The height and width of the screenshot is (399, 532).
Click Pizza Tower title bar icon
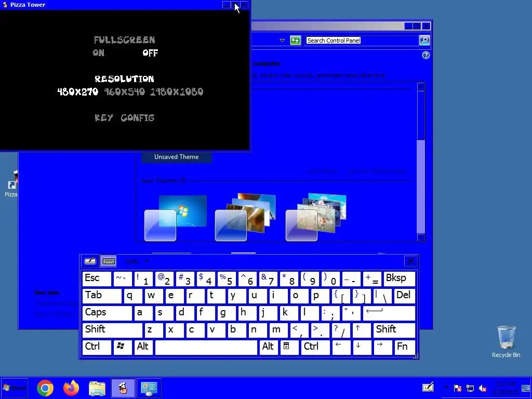(x=5, y=5)
